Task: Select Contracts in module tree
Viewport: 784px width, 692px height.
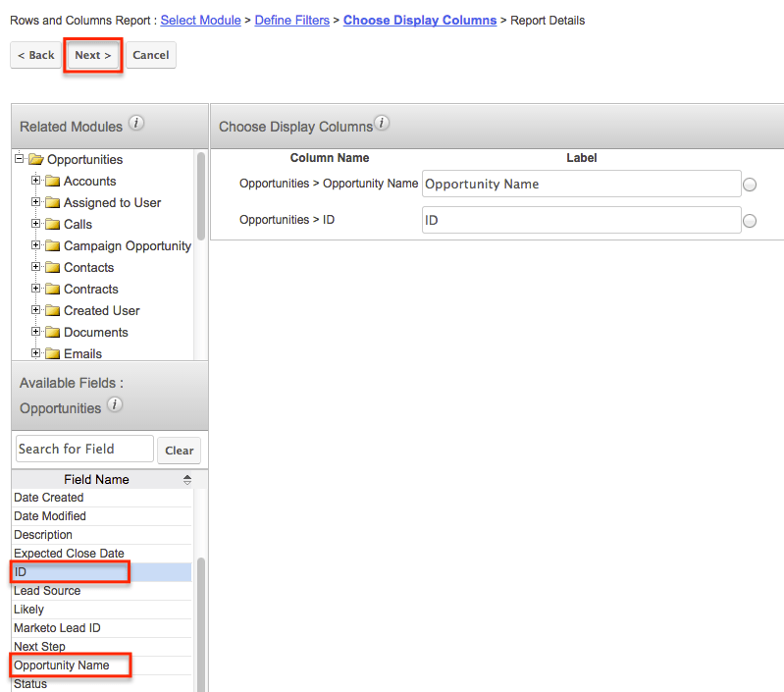Action: (91, 289)
